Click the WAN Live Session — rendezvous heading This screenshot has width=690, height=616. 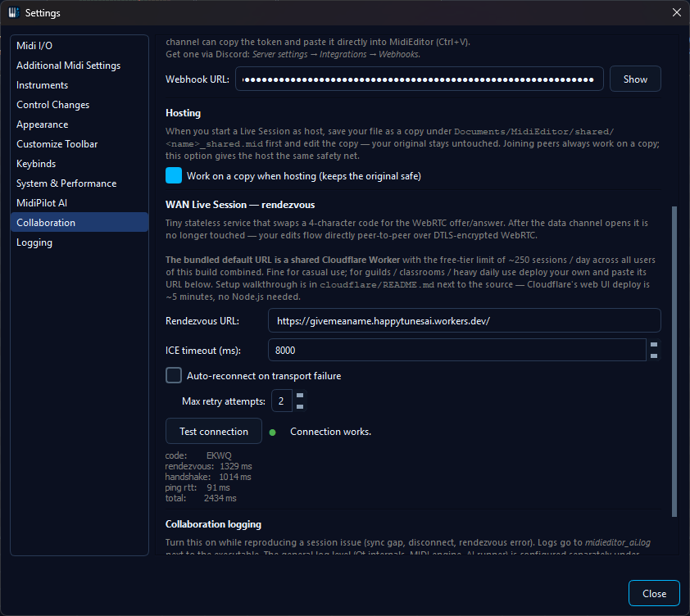click(x=240, y=205)
